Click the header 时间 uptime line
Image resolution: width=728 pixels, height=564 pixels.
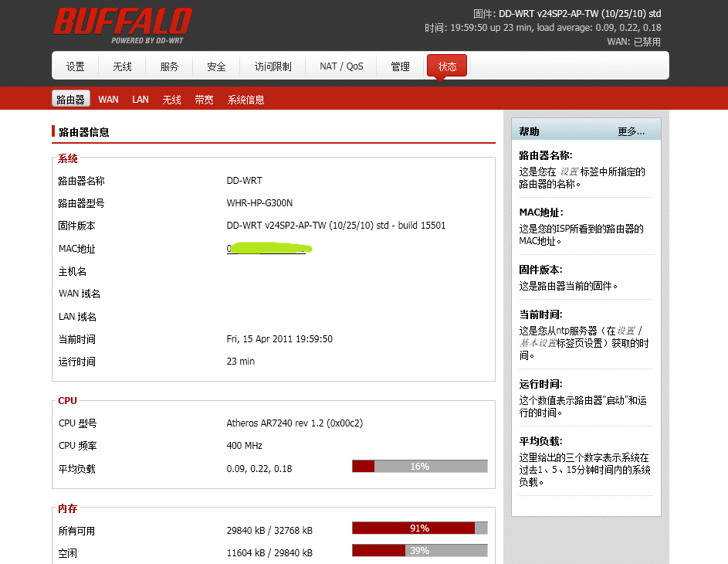[x=543, y=28]
